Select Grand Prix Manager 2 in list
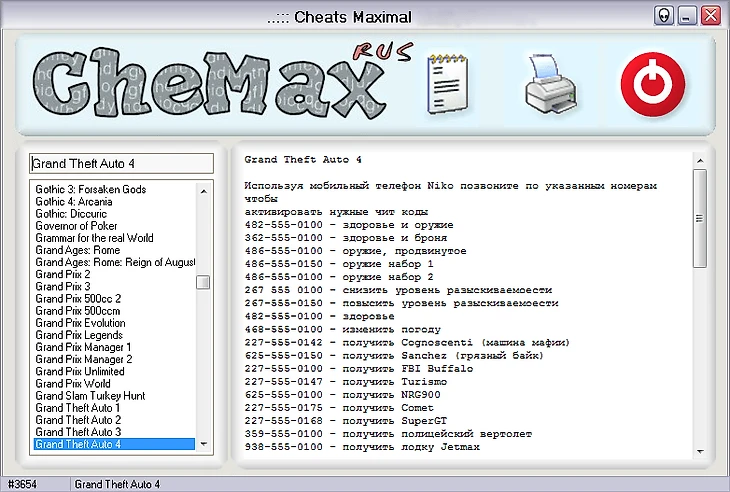Screen dimensions: 730x492 [x=83, y=359]
